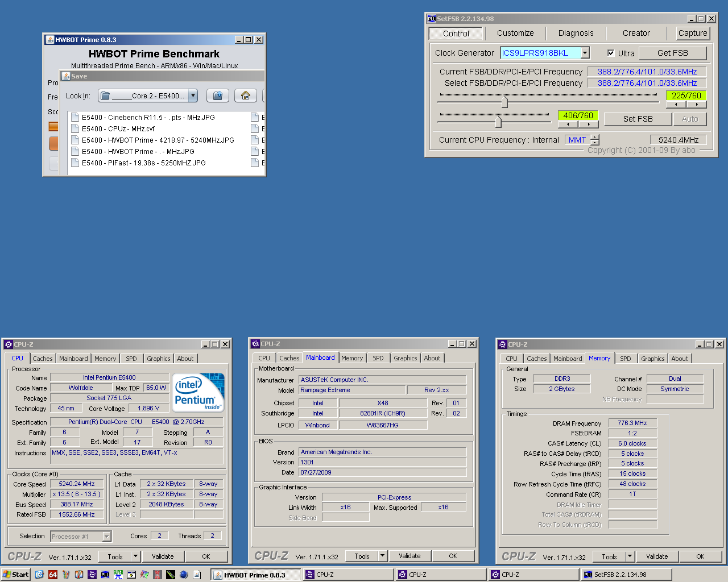Image resolution: width=728 pixels, height=582 pixels.
Task: Click the Capture button in SetFSB
Action: coord(693,33)
